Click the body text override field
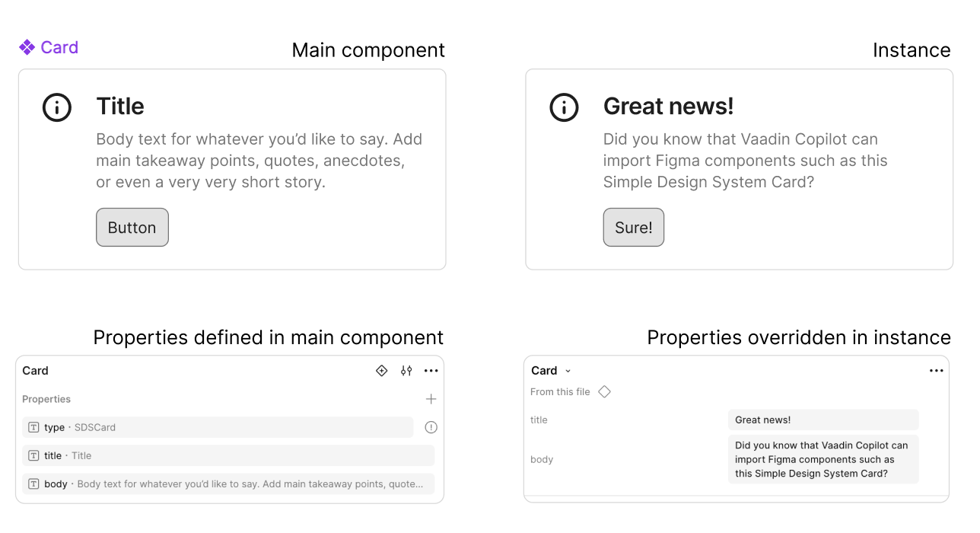This screenshot has height=533, width=980. pos(823,459)
